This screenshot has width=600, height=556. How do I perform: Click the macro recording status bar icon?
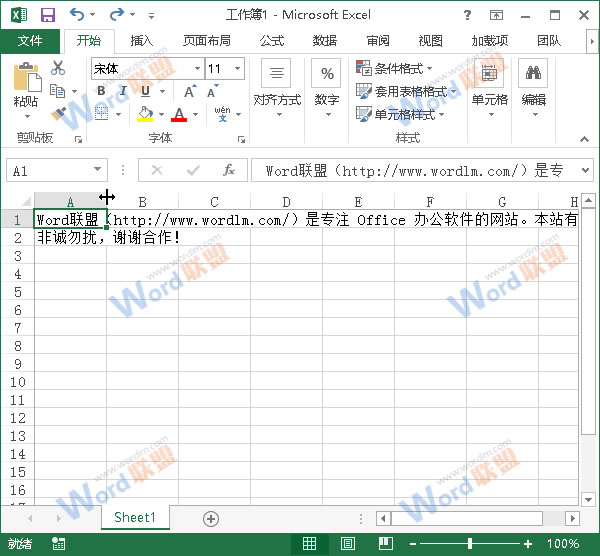point(59,543)
